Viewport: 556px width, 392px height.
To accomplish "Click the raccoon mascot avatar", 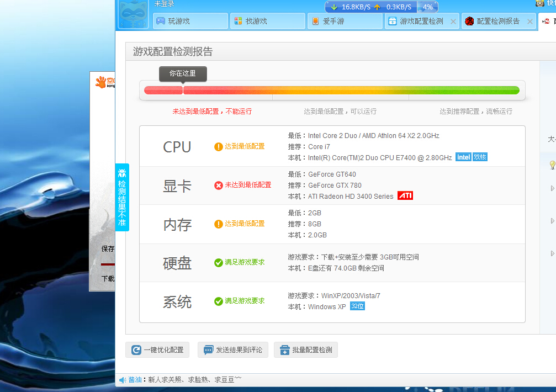I will pos(133,14).
